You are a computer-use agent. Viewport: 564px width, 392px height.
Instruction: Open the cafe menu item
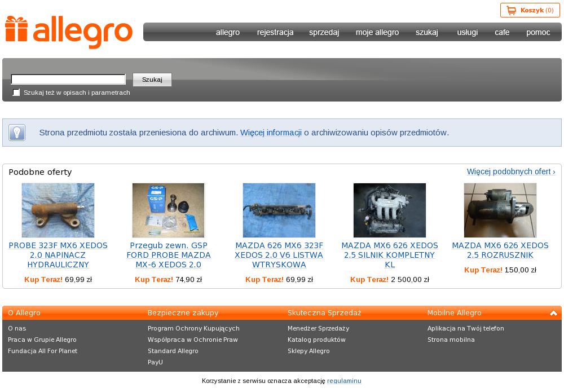(x=502, y=32)
